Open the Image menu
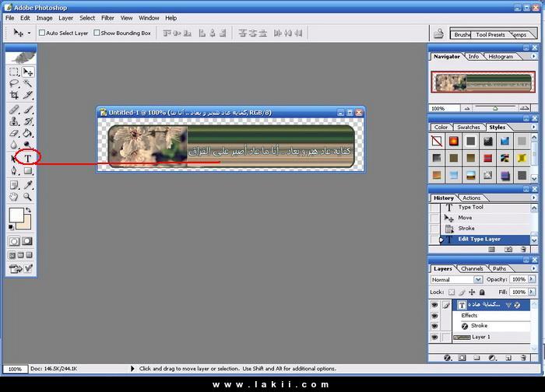The image size is (545, 392). pyautogui.click(x=44, y=18)
